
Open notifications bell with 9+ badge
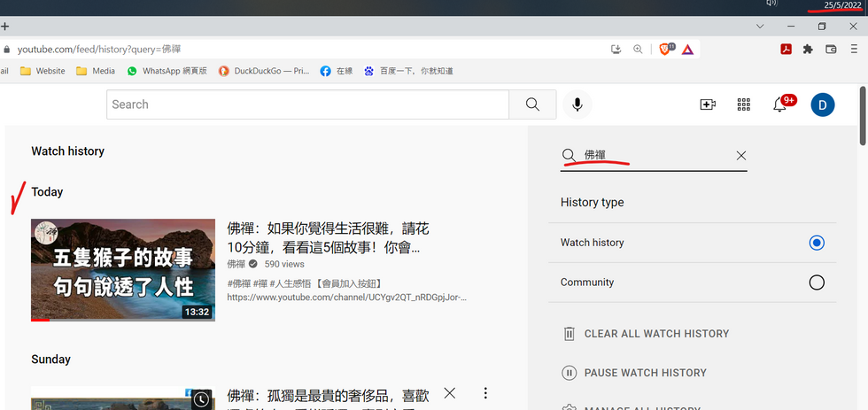pyautogui.click(x=783, y=104)
